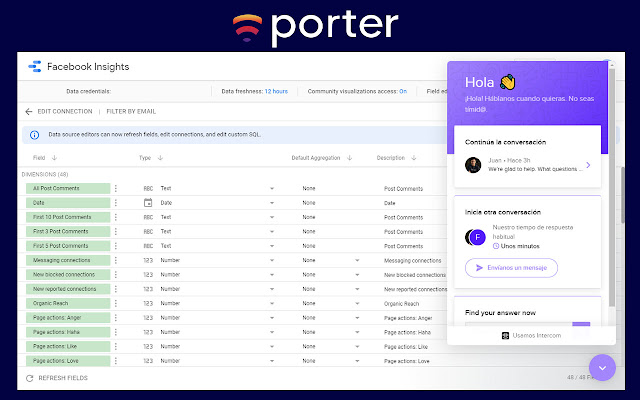Open type dropdown for New reported connections
Image resolution: width=640 pixels, height=400 pixels.
tap(272, 289)
